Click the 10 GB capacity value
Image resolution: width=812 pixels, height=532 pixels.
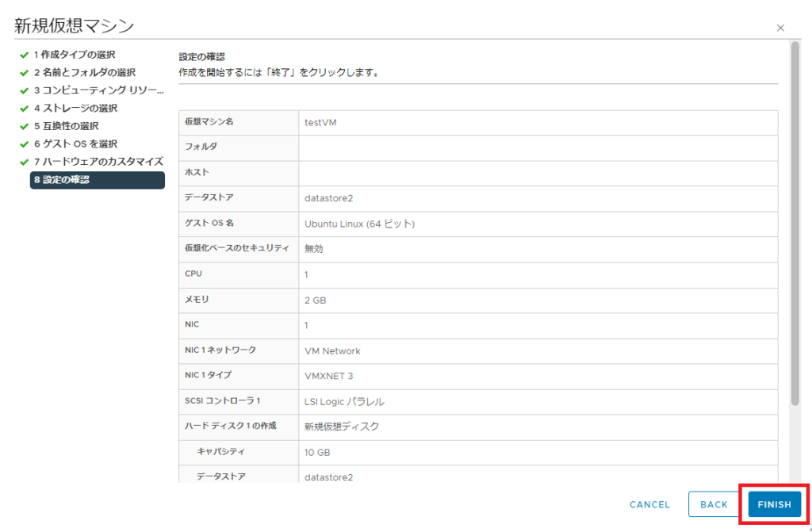317,453
